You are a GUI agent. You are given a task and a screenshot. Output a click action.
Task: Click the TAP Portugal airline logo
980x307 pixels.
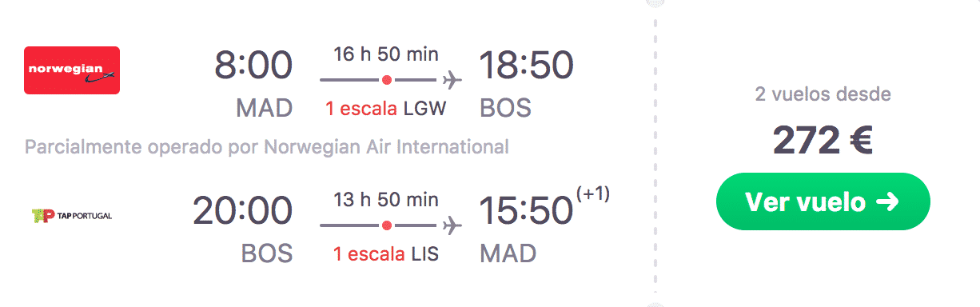[71, 215]
